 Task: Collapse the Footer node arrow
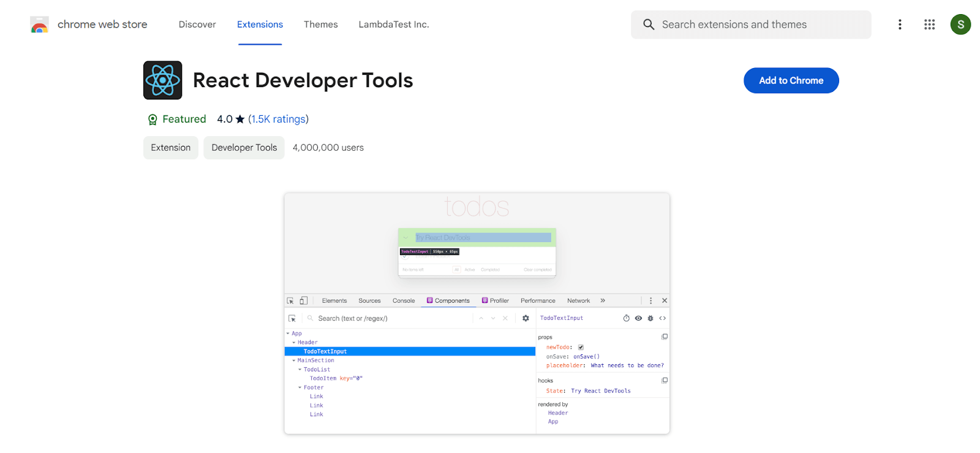300,387
